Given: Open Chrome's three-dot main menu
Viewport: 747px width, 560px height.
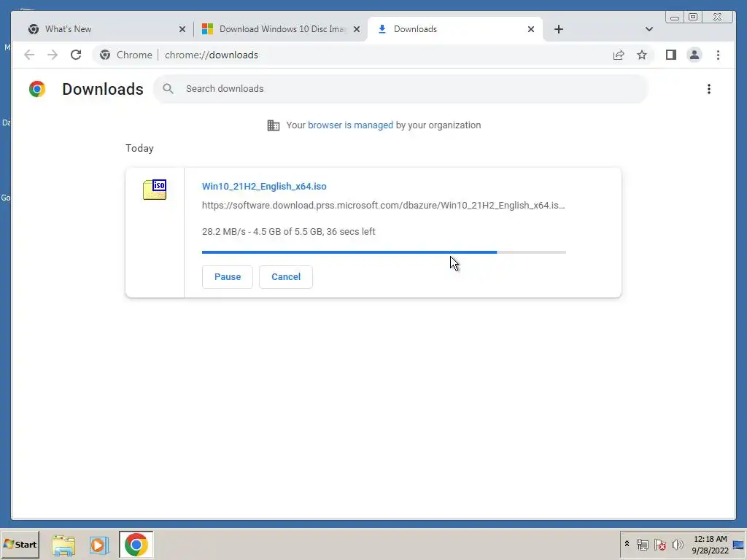Looking at the screenshot, I should pyautogui.click(x=718, y=55).
